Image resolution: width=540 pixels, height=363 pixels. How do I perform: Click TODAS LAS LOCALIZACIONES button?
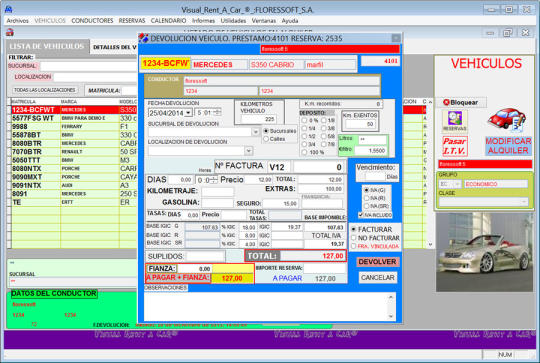click(44, 90)
